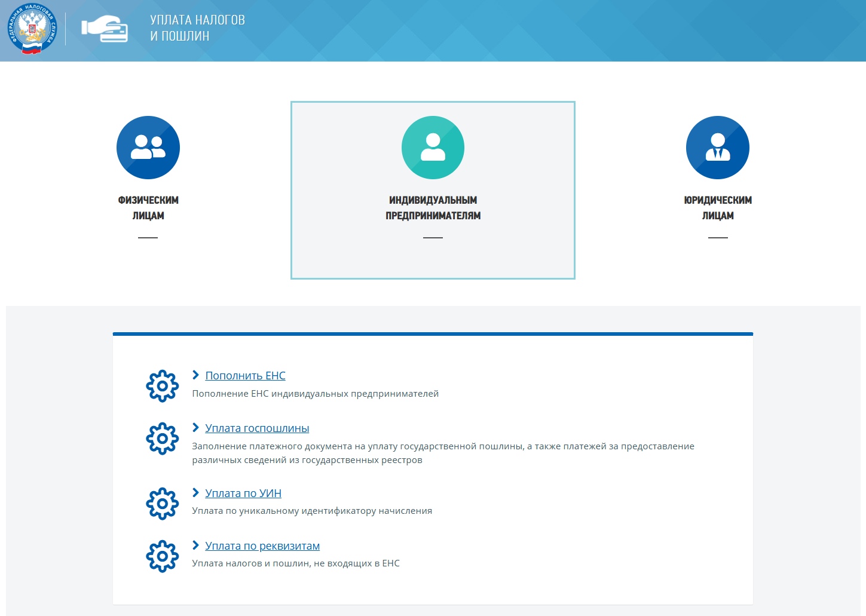Expand the chevron before Уплата госпошлины
Viewport: 866px width, 616px height.
point(195,428)
